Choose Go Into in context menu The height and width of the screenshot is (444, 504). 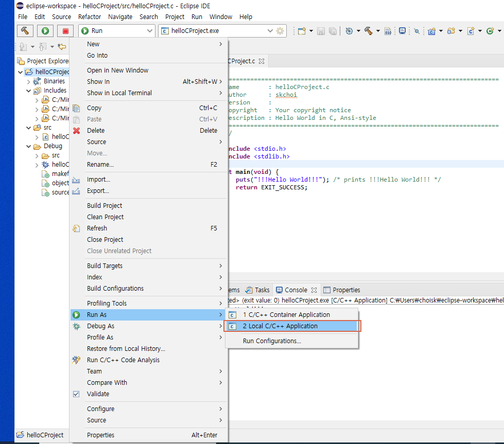(x=149, y=55)
